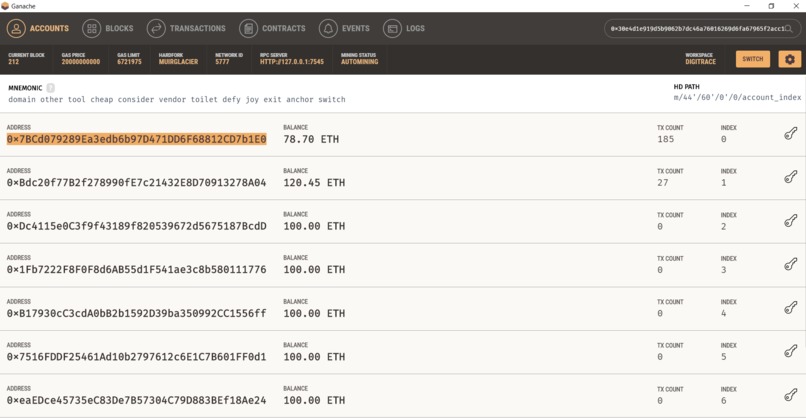This screenshot has height=418, width=806.
Task: Click the RPC server HTTP://127.0.0.1:7545
Action: pos(291,62)
